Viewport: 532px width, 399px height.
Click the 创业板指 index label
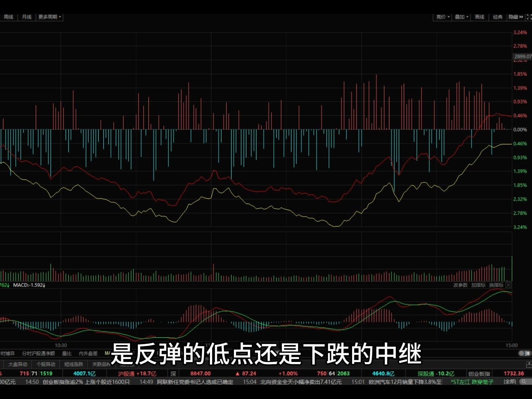pyautogui.click(x=479, y=374)
